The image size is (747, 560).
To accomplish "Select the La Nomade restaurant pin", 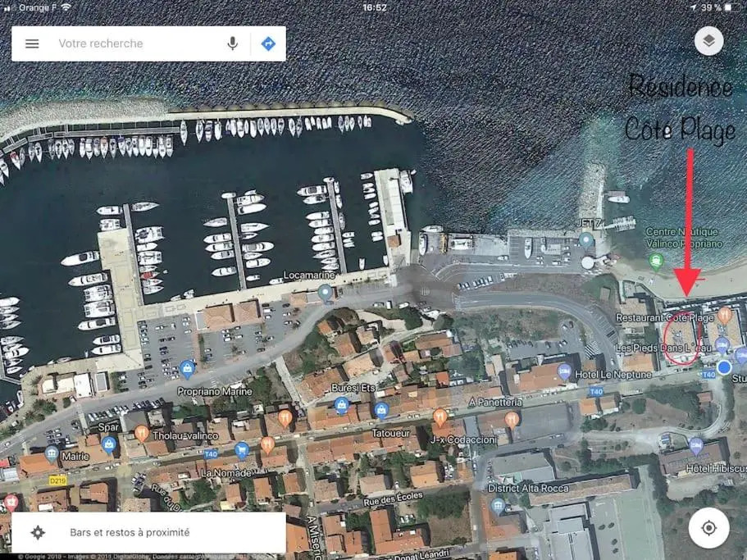I will point(268,444).
